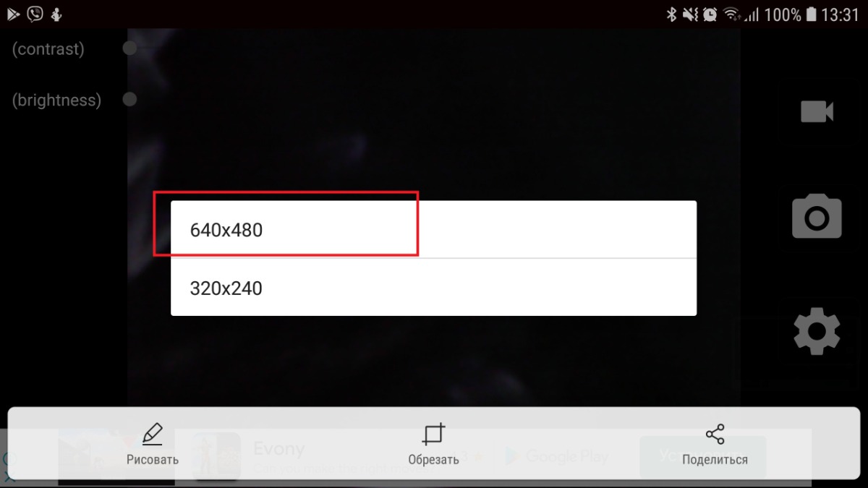Tap the battery indicator icon
Viewport: 868px width, 488px height.
[811, 14]
